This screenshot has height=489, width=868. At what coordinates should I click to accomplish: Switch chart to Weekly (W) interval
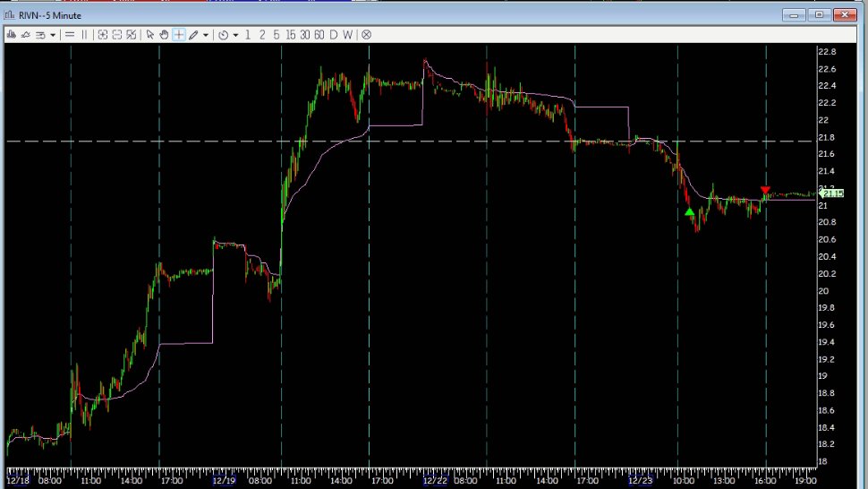tap(347, 35)
